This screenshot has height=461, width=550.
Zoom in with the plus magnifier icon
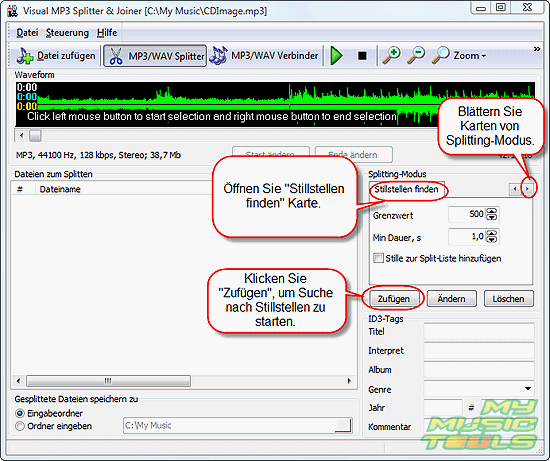click(x=391, y=56)
